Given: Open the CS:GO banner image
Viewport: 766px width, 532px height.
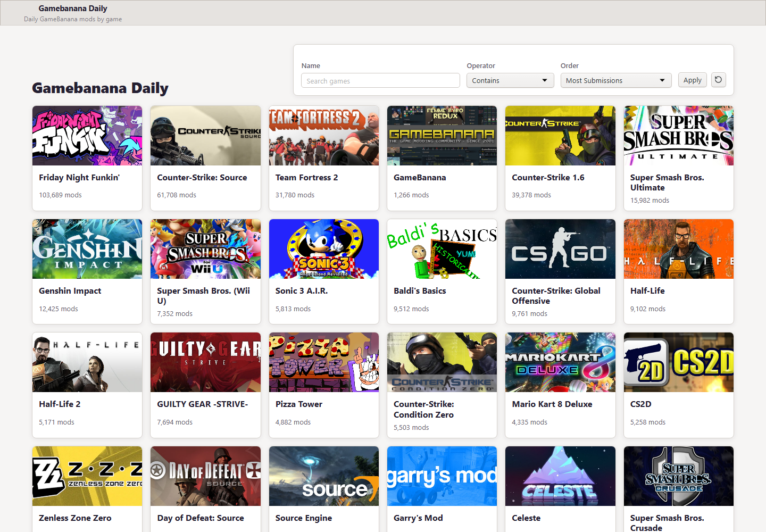Looking at the screenshot, I should [560, 249].
